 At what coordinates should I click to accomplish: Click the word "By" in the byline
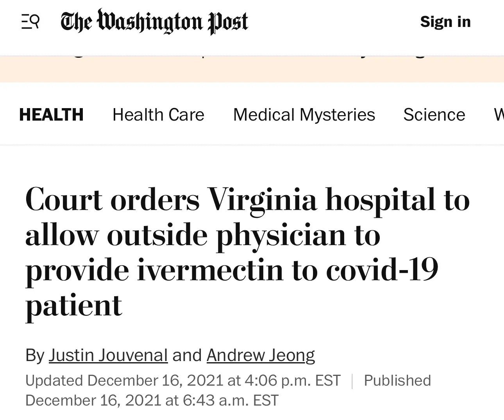(35, 355)
